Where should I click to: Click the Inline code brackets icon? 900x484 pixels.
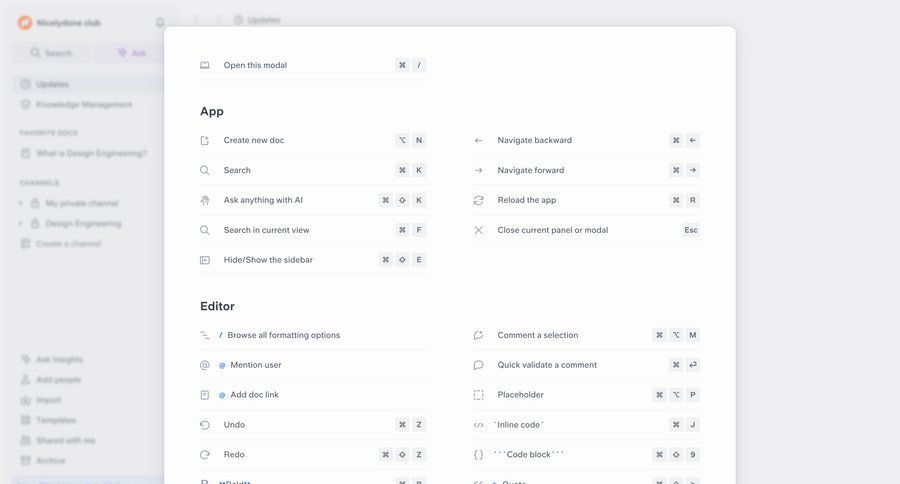pyautogui.click(x=478, y=425)
